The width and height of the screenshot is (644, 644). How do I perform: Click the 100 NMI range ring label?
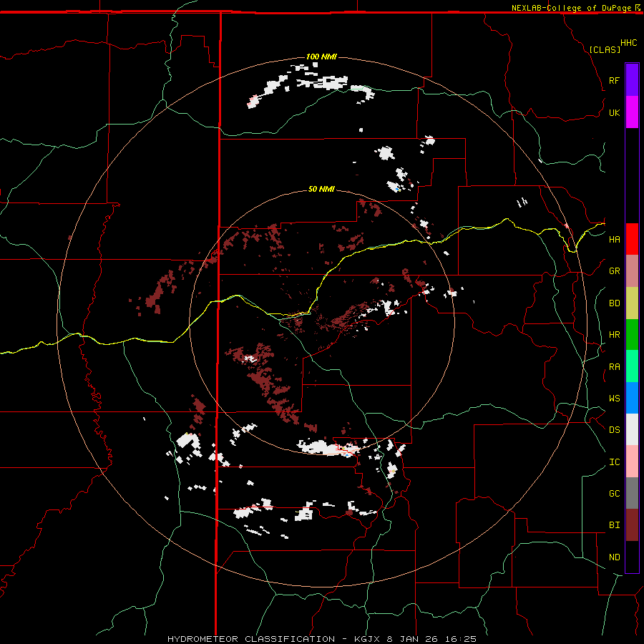(x=321, y=57)
